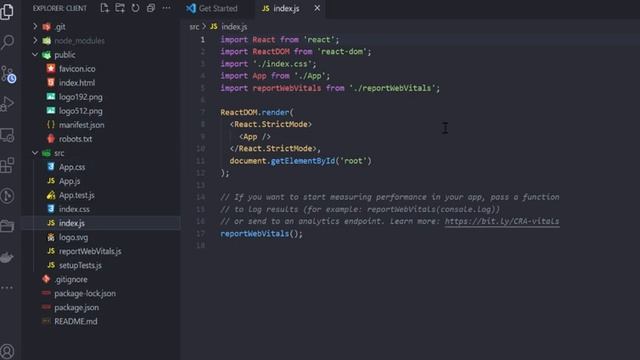This screenshot has height=360, width=640.
Task: Open manifest.json file
Action: point(81,124)
